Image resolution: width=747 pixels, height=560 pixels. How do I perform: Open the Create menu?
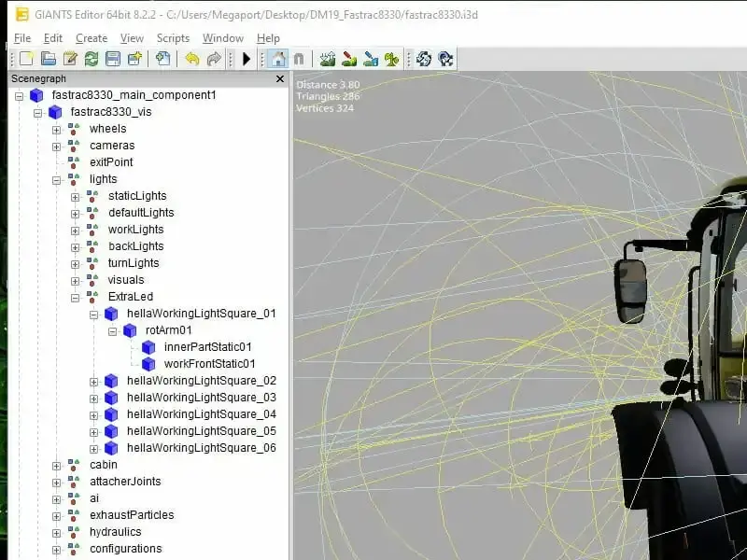(x=92, y=38)
